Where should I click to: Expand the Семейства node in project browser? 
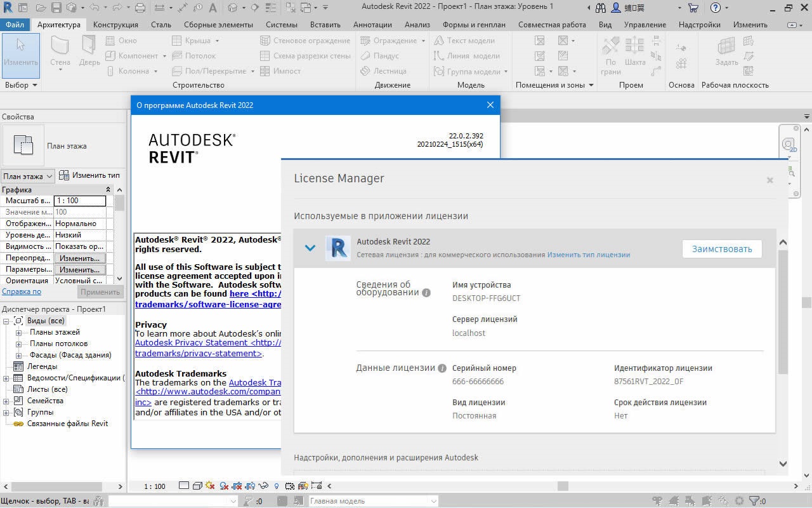pos(6,401)
